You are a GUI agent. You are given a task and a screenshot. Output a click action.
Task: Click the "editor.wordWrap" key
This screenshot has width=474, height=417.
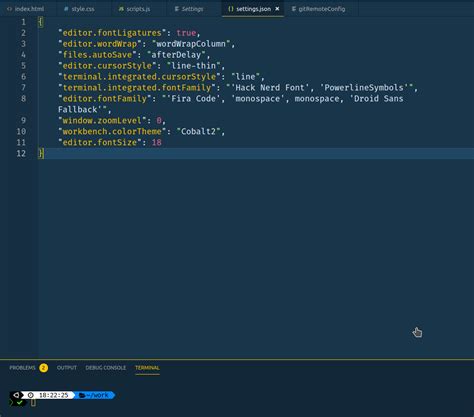pos(100,44)
